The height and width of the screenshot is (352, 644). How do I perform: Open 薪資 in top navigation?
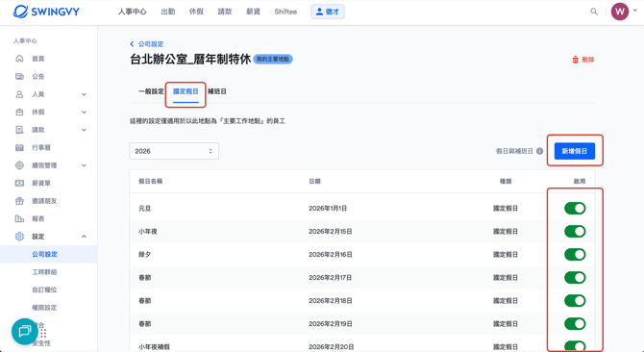(x=253, y=12)
